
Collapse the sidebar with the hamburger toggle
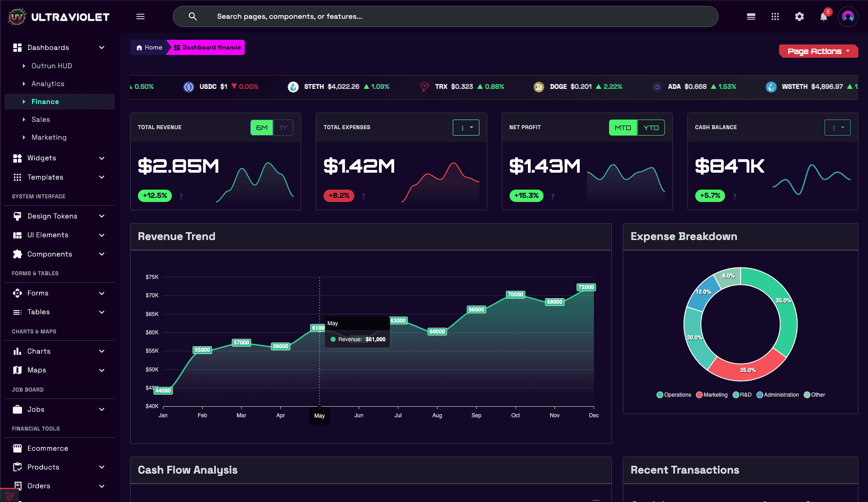pyautogui.click(x=140, y=16)
